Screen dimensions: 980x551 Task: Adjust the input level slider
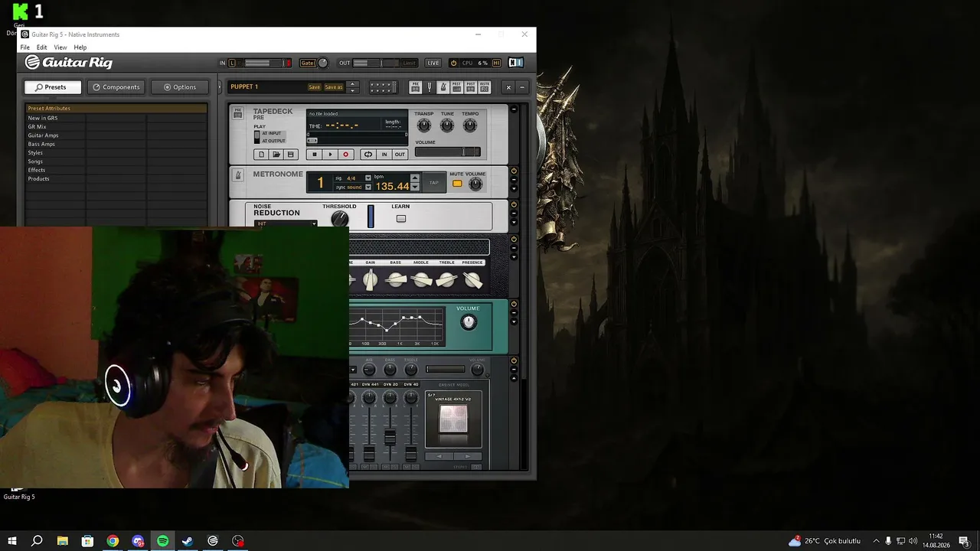click(x=268, y=63)
